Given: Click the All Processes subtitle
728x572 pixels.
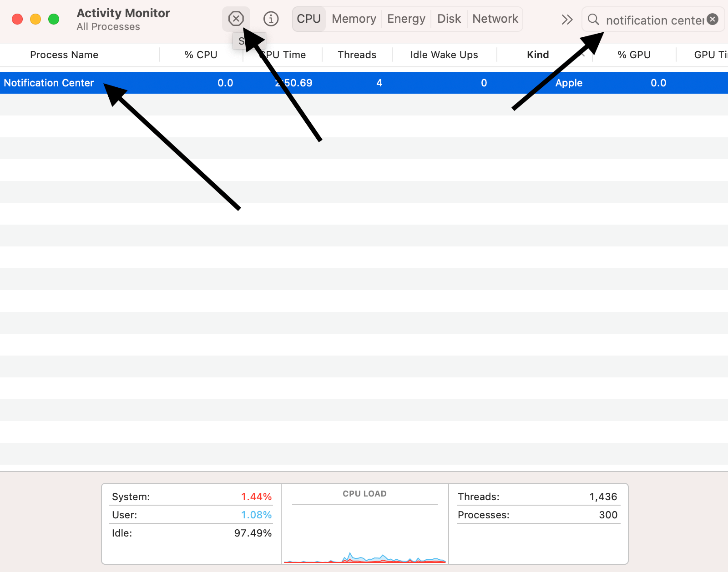Looking at the screenshot, I should 108,27.
